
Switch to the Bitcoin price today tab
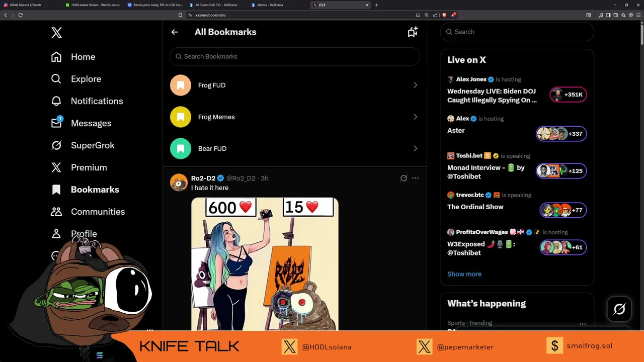click(155, 5)
